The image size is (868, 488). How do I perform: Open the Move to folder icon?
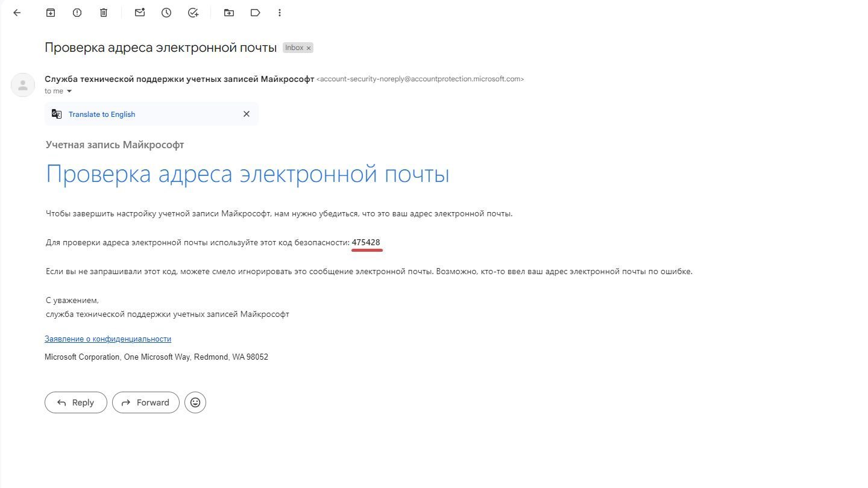click(x=229, y=13)
